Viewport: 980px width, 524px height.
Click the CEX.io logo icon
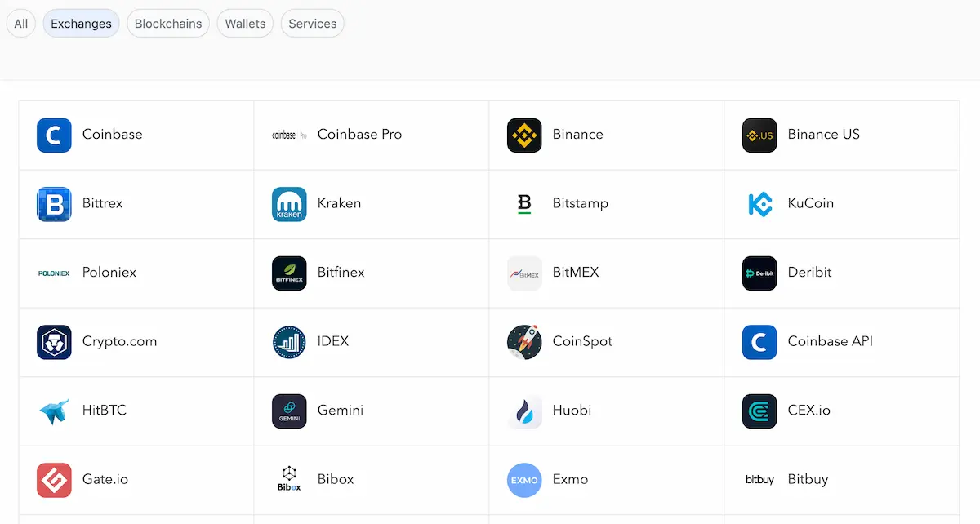(x=759, y=411)
